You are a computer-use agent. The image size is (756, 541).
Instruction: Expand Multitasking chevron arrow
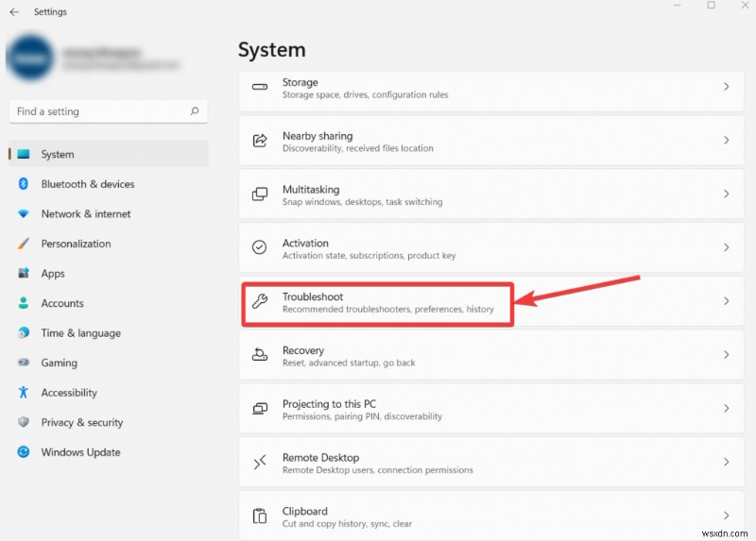[726, 194]
